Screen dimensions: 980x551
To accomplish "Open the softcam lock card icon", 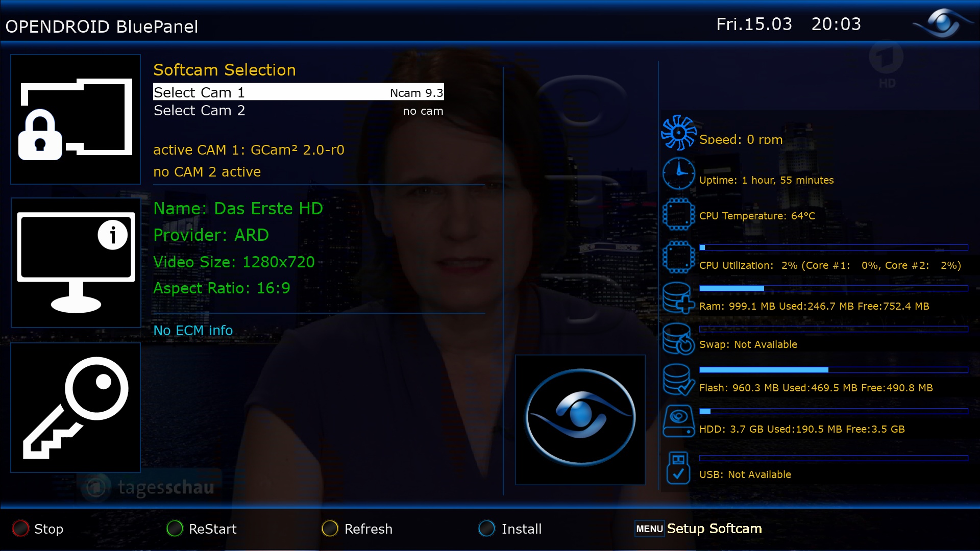I will 76,119.
